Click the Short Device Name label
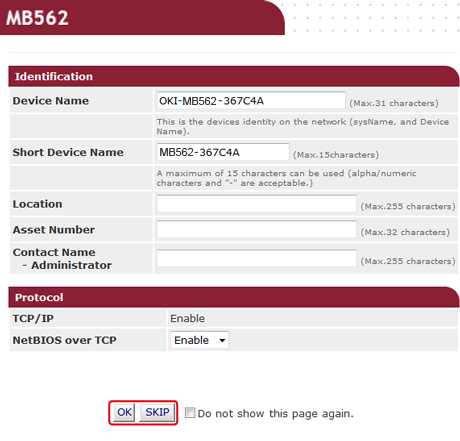 pos(68,152)
